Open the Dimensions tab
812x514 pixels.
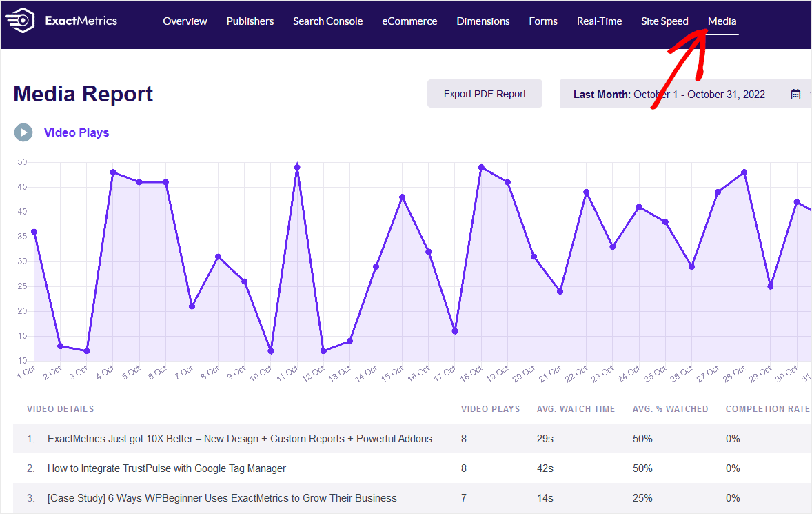tap(483, 21)
